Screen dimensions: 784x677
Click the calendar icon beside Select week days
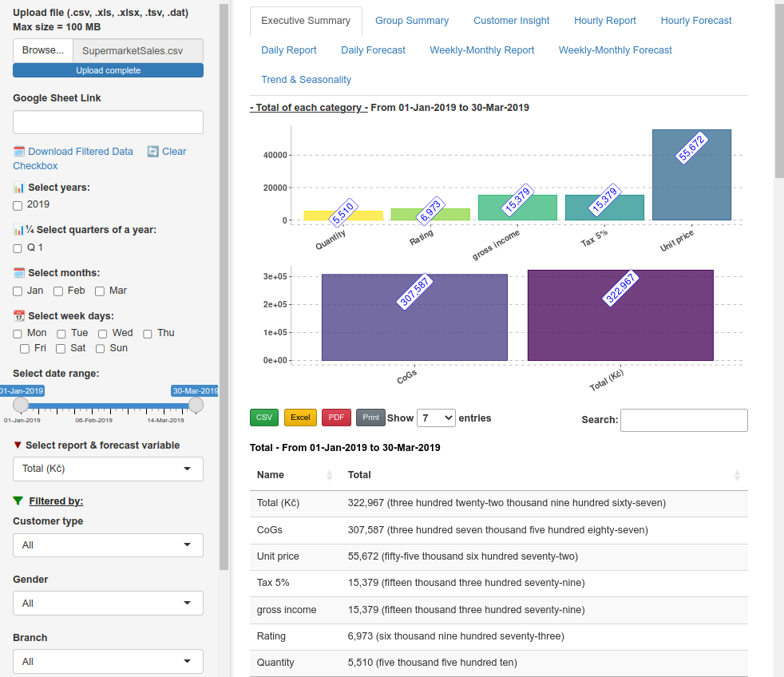click(19, 316)
